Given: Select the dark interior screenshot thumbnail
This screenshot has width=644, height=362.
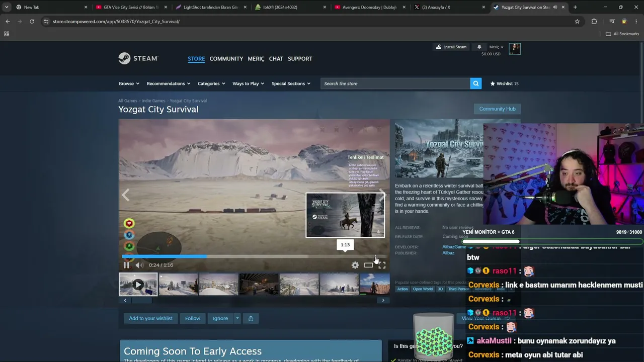Looking at the screenshot, I should pyautogui.click(x=259, y=285).
